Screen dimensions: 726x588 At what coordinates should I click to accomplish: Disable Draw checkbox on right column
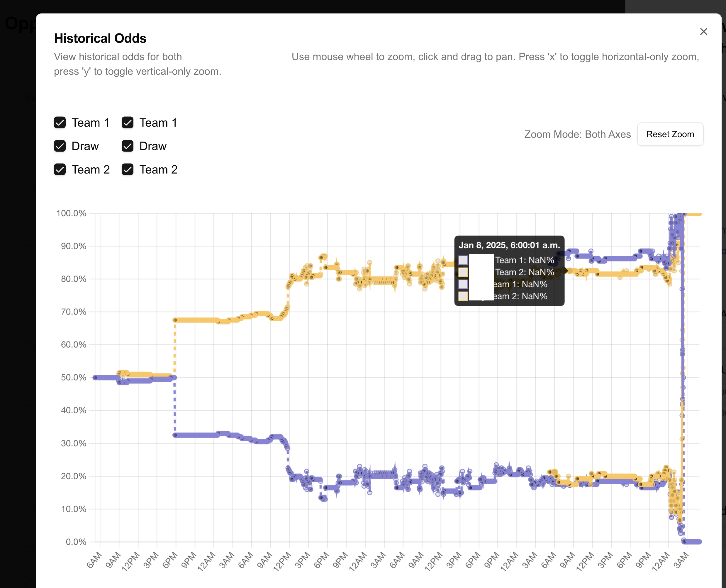tap(128, 146)
